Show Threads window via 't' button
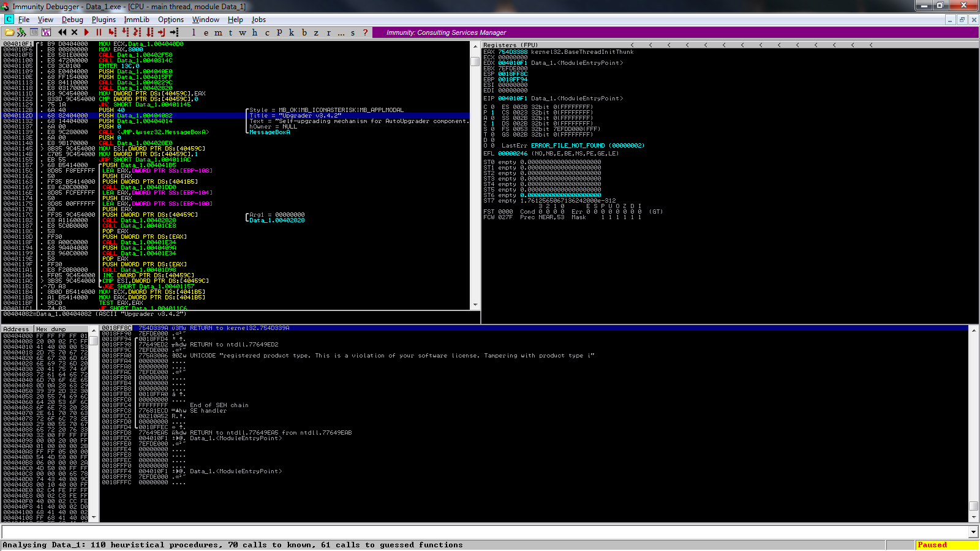This screenshot has height=551, width=980. (230, 32)
